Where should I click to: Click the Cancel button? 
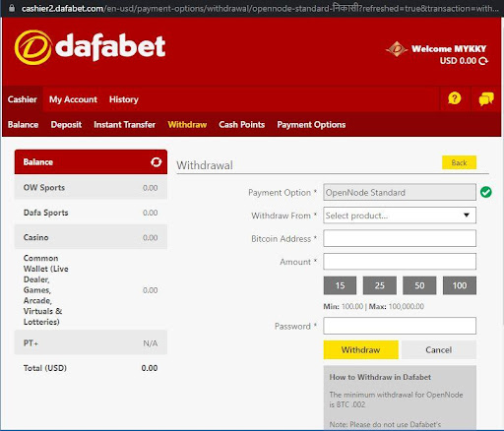click(x=439, y=349)
